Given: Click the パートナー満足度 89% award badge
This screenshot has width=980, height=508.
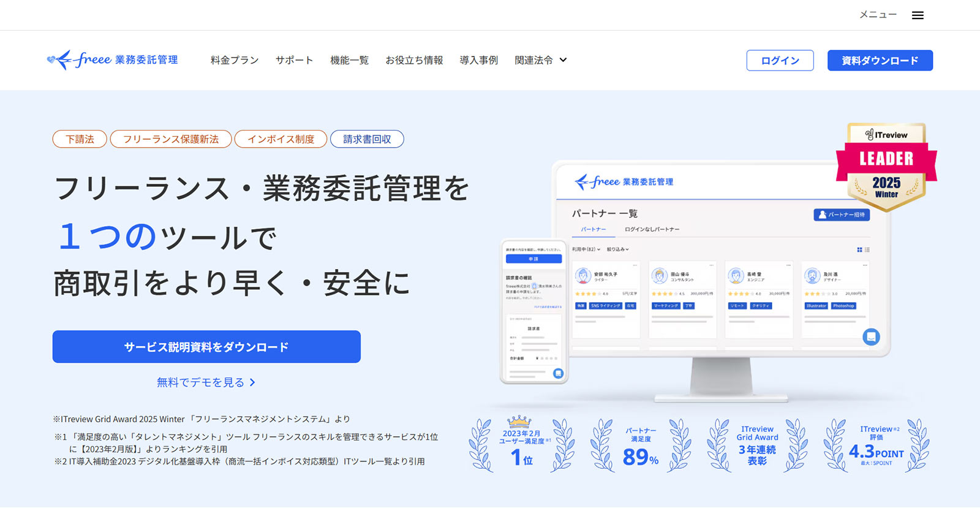Looking at the screenshot, I should 641,445.
